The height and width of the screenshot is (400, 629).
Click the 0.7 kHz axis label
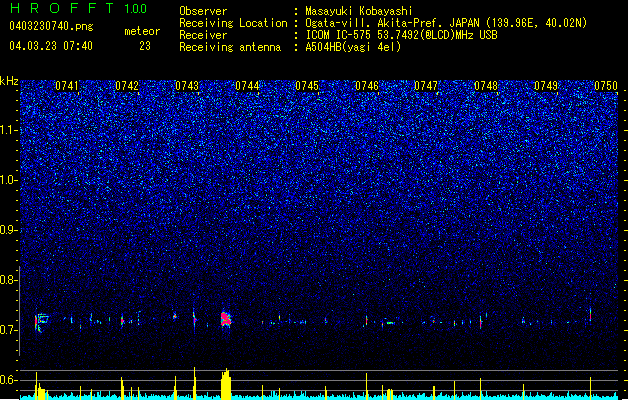pyautogui.click(x=8, y=330)
